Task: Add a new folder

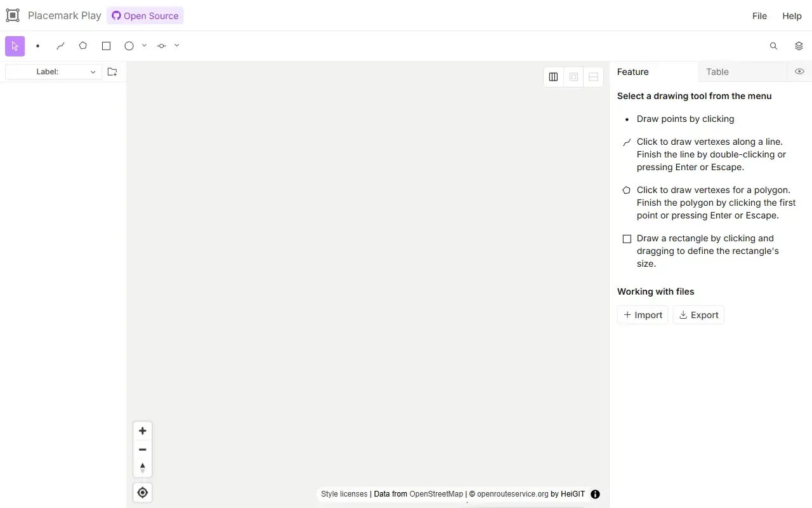Action: tap(112, 72)
